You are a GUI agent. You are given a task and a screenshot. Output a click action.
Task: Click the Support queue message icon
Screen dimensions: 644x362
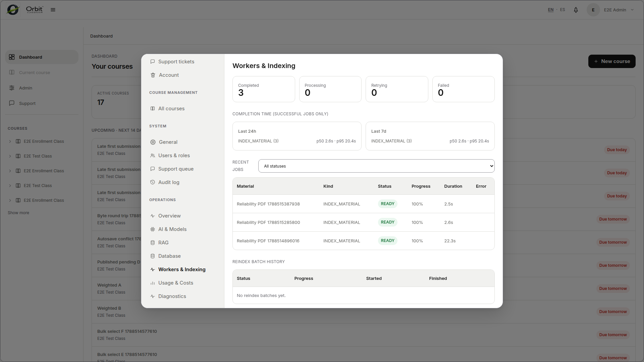pyautogui.click(x=153, y=169)
